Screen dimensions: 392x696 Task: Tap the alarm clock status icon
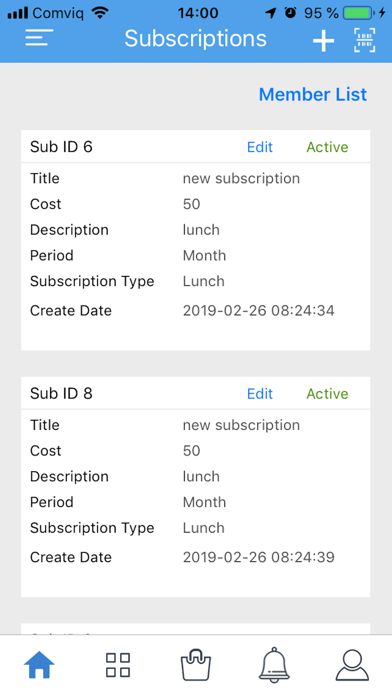click(290, 12)
